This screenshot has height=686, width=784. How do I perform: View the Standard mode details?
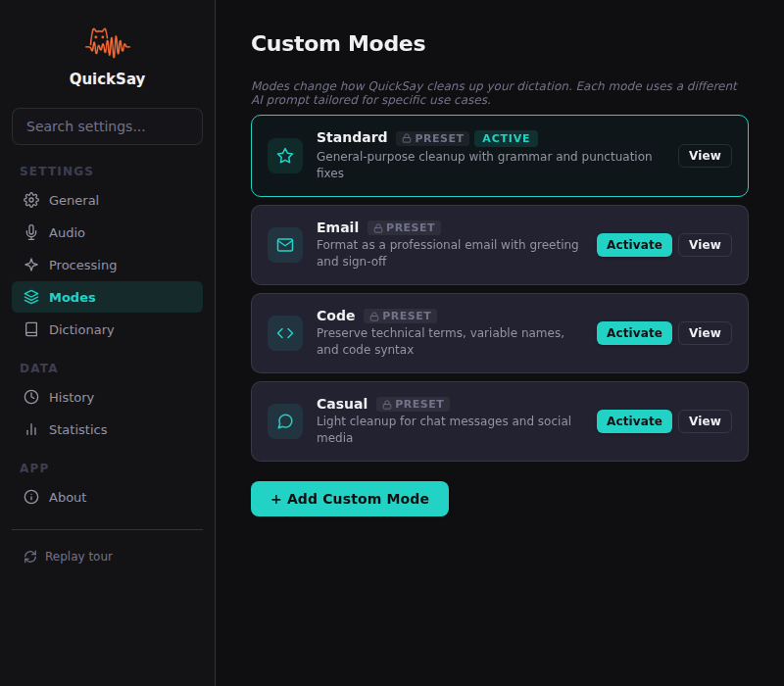click(705, 155)
